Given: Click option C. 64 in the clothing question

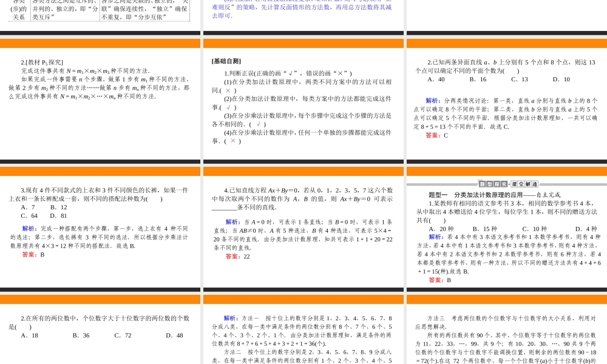Looking at the screenshot, I should point(29,216).
